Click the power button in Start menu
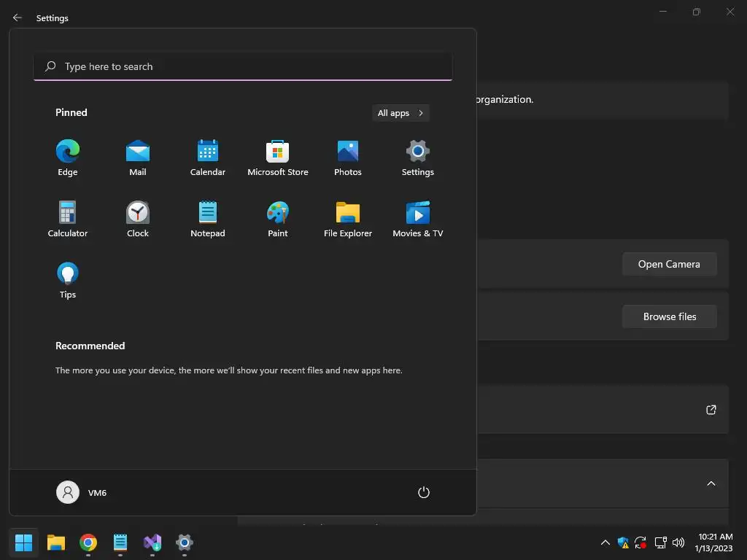 (424, 492)
